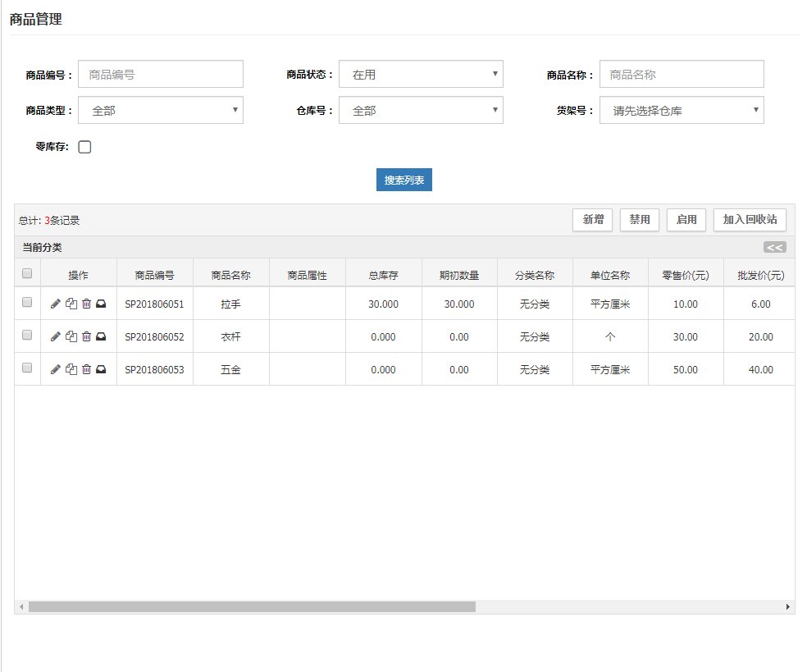Click the copy icon in the 衣杆 row
This screenshot has height=672, width=807.
tap(71, 336)
